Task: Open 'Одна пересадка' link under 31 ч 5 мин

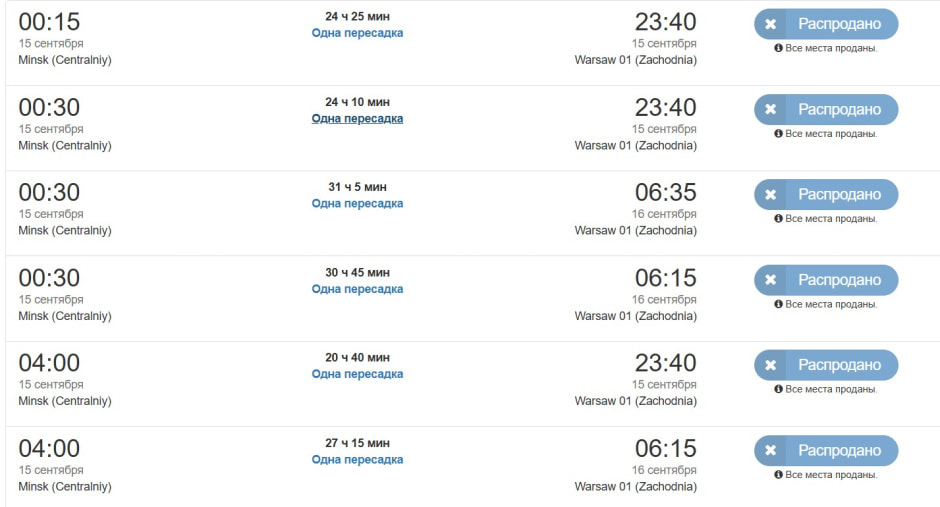Action: click(x=357, y=203)
